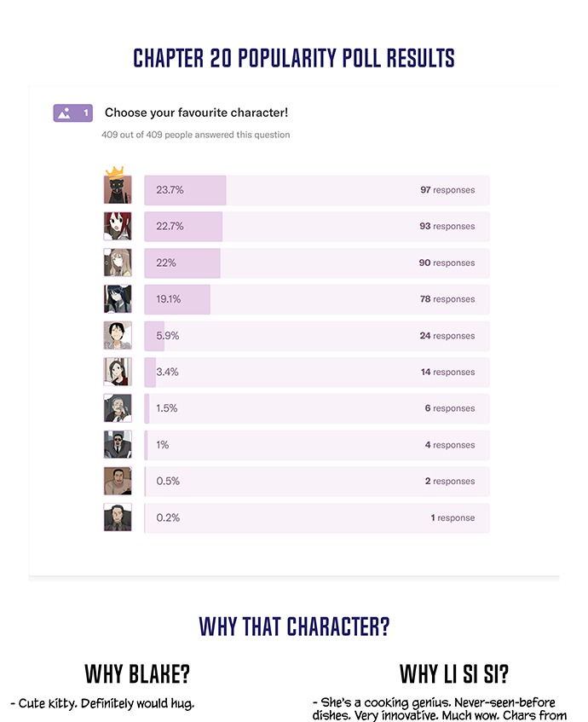This screenshot has width=588, height=722.
Task: Select the black cat avatar thumbnail
Action: (x=118, y=191)
